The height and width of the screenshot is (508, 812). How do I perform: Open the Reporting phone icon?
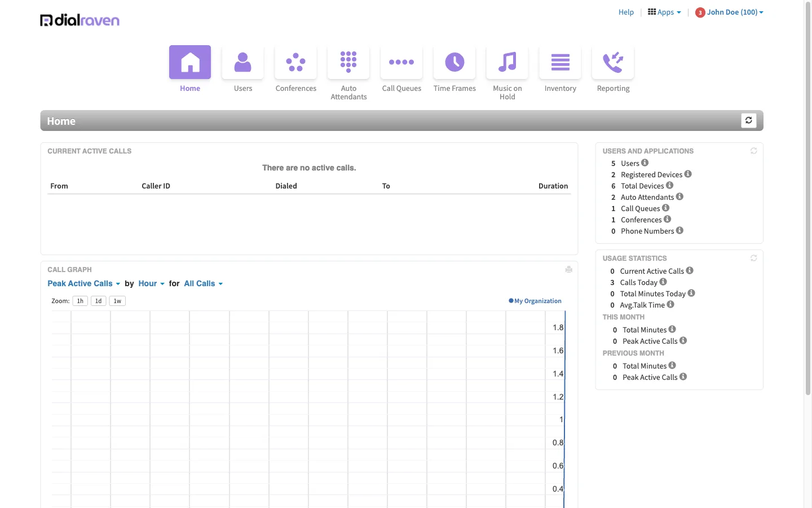[613, 62]
